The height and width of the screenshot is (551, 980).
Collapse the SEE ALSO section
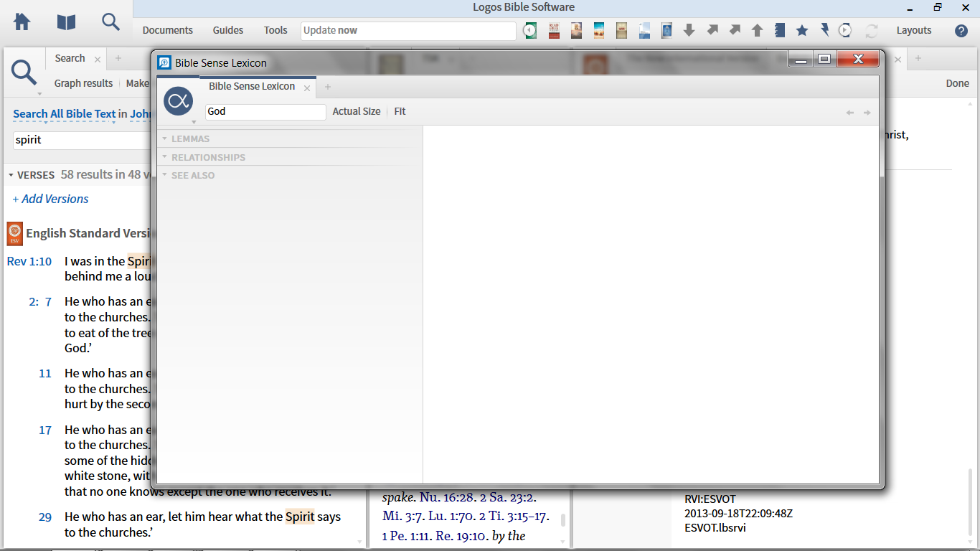pyautogui.click(x=164, y=175)
